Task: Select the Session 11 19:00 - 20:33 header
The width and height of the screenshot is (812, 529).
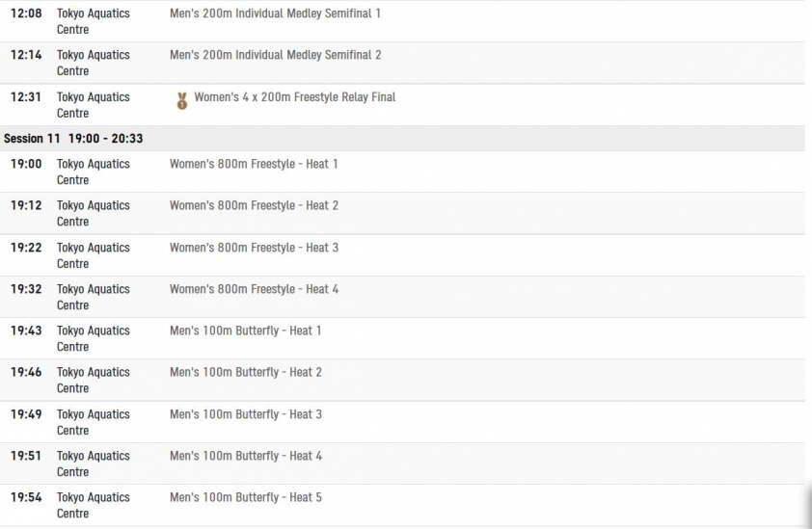Action: pyautogui.click(x=402, y=138)
